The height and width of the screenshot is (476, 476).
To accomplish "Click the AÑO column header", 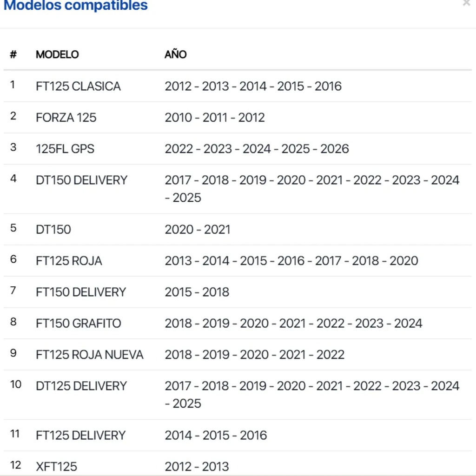I will click(x=175, y=54).
